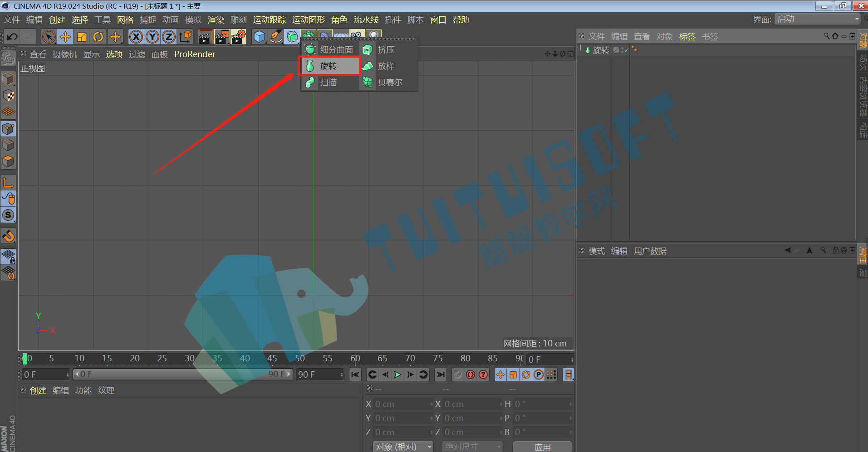
Task: Render the active view (clapperboard icon)
Action: point(205,37)
